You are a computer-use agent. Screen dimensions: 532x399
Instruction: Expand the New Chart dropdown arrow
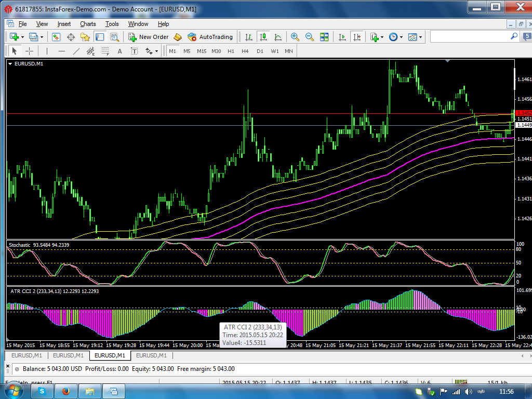[x=22, y=37]
